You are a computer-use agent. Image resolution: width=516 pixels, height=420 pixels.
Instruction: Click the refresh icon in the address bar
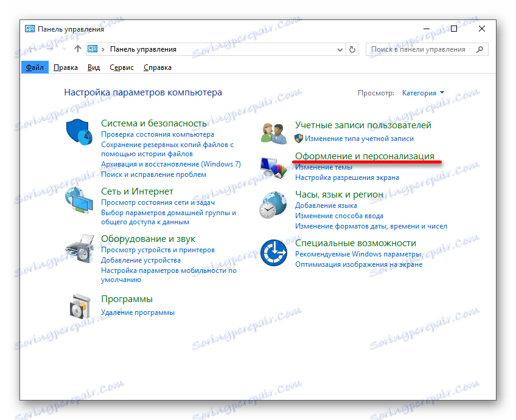pyautogui.click(x=353, y=49)
